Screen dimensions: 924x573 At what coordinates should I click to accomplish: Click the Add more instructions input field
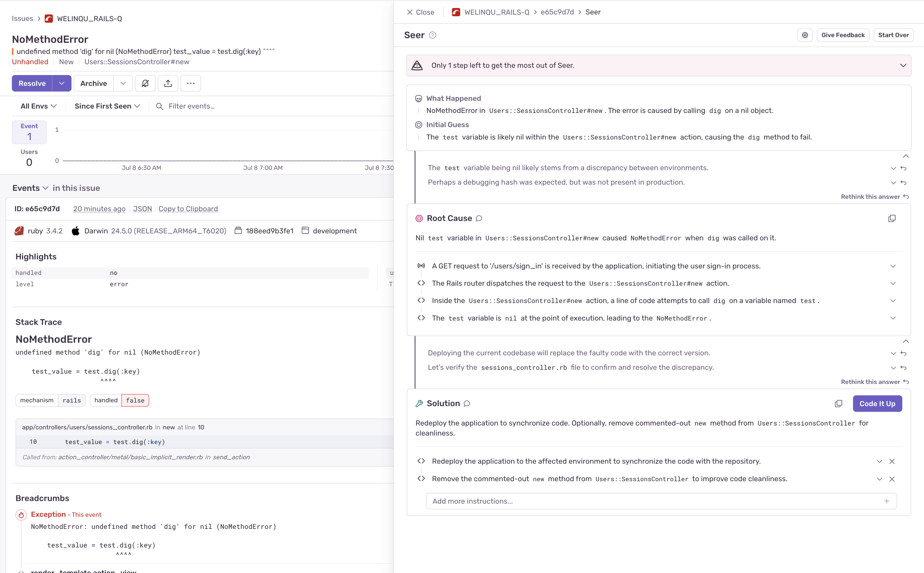coord(661,501)
